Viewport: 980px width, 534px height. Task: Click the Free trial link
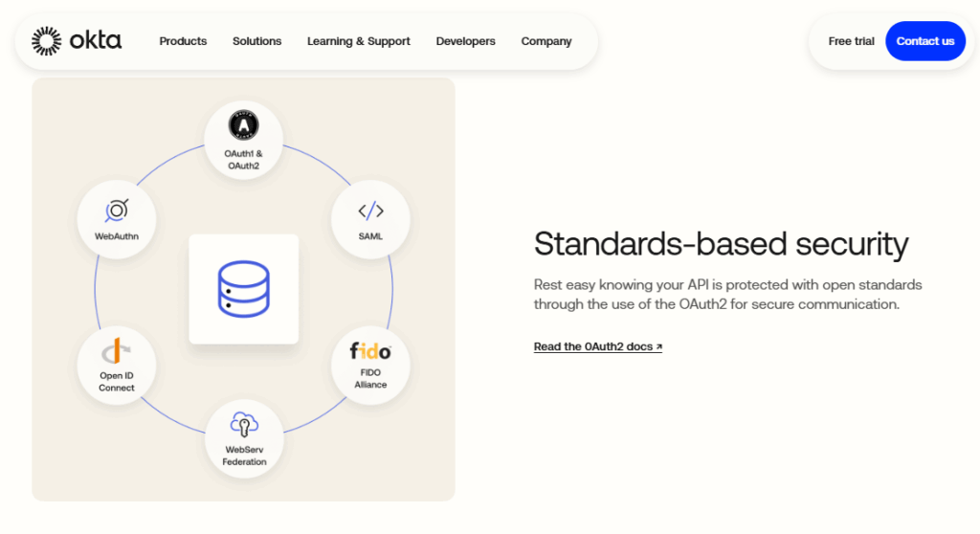[851, 41]
